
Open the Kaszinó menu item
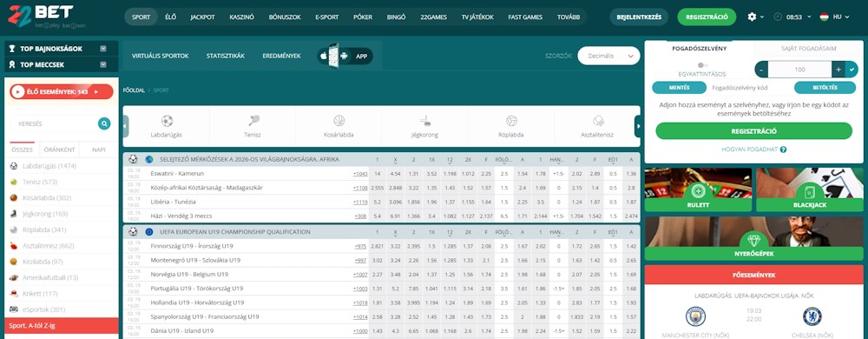241,17
